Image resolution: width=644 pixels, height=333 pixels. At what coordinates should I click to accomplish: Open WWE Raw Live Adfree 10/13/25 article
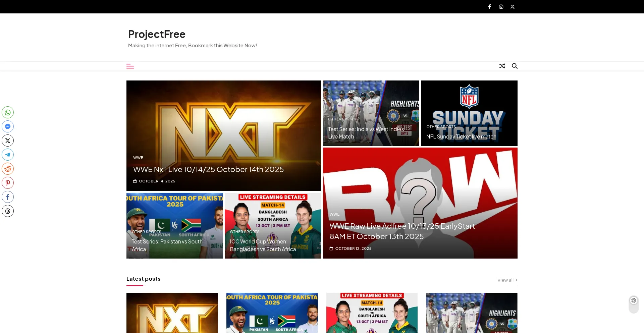pos(402,231)
